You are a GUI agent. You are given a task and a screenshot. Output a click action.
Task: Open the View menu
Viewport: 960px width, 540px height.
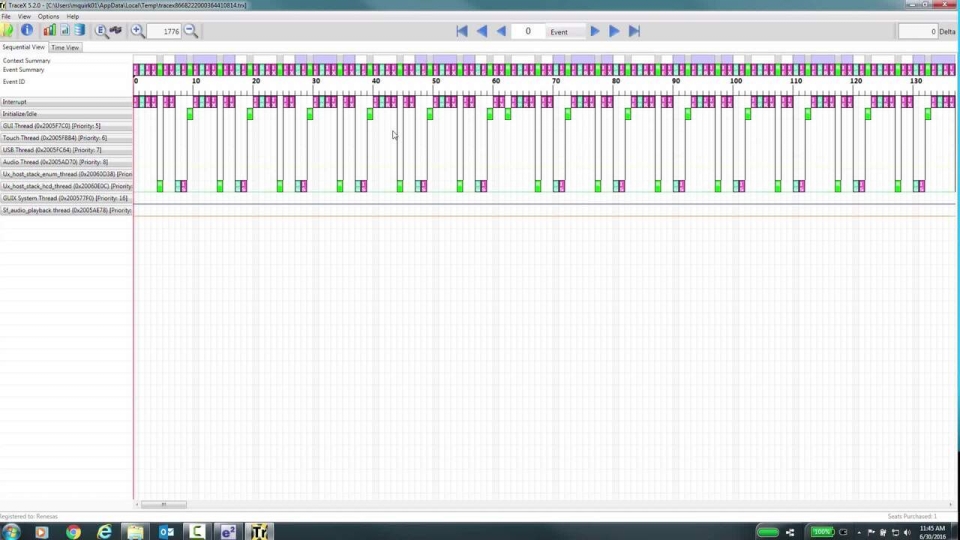(24, 17)
